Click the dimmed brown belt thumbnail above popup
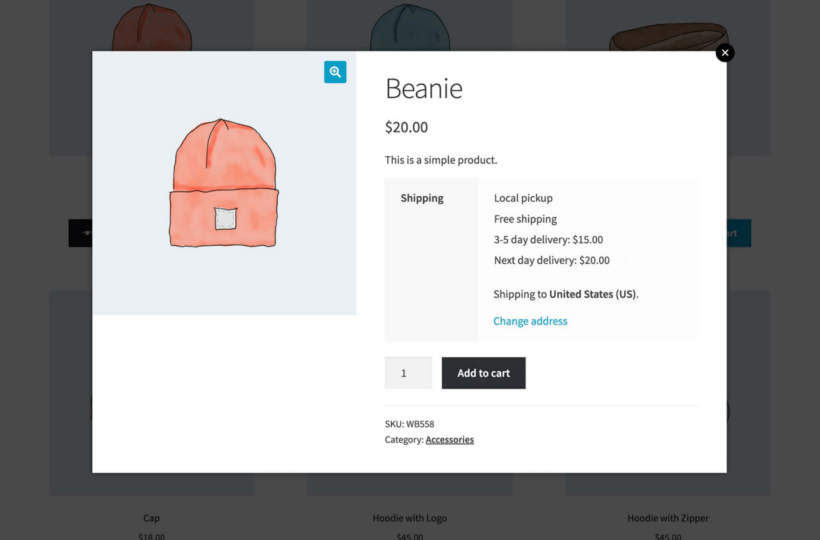820x540 pixels. point(668,37)
